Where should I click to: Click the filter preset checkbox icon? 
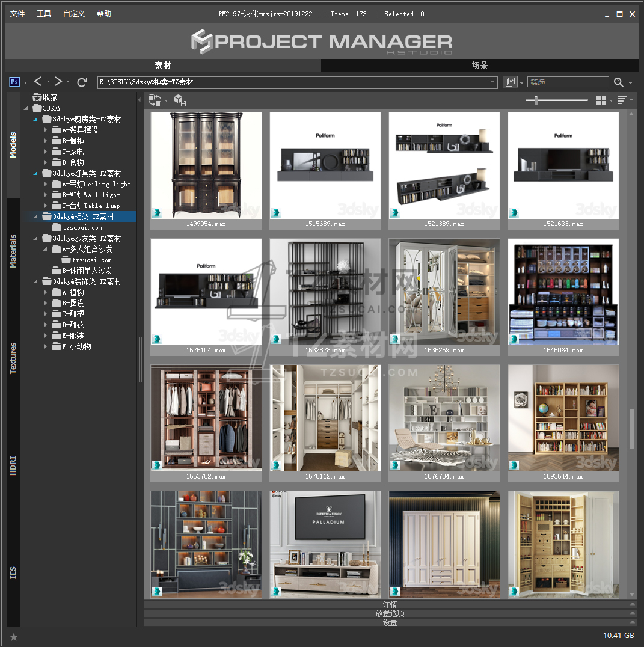pos(511,82)
